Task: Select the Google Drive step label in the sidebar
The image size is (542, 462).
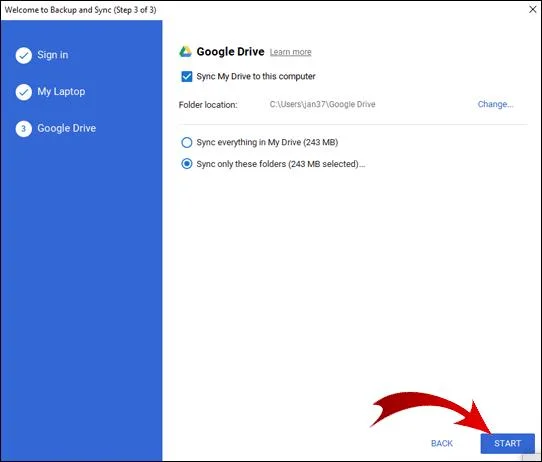Action: [67, 128]
